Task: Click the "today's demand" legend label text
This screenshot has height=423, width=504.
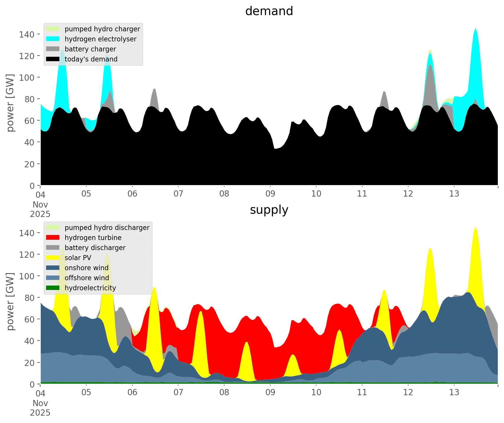Action: coord(91,59)
